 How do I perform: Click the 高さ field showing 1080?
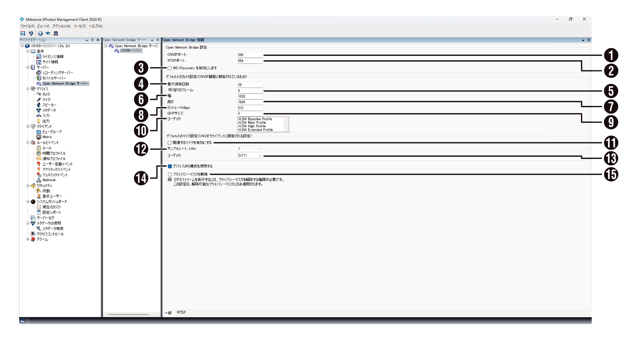(x=250, y=102)
